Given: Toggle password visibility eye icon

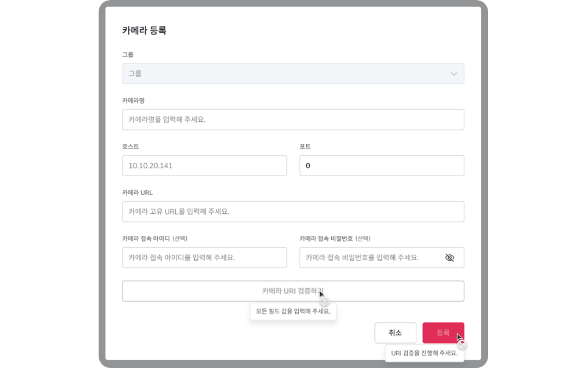Looking at the screenshot, I should pos(449,258).
